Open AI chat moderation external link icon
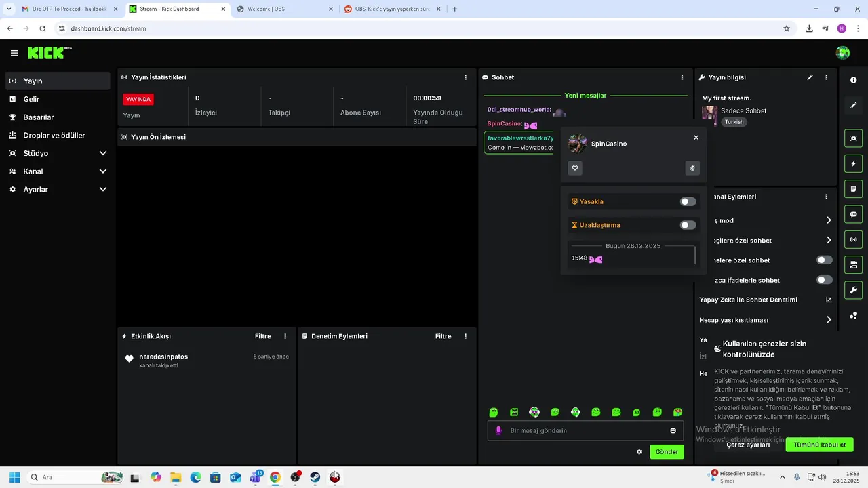868x488 pixels. pyautogui.click(x=829, y=300)
